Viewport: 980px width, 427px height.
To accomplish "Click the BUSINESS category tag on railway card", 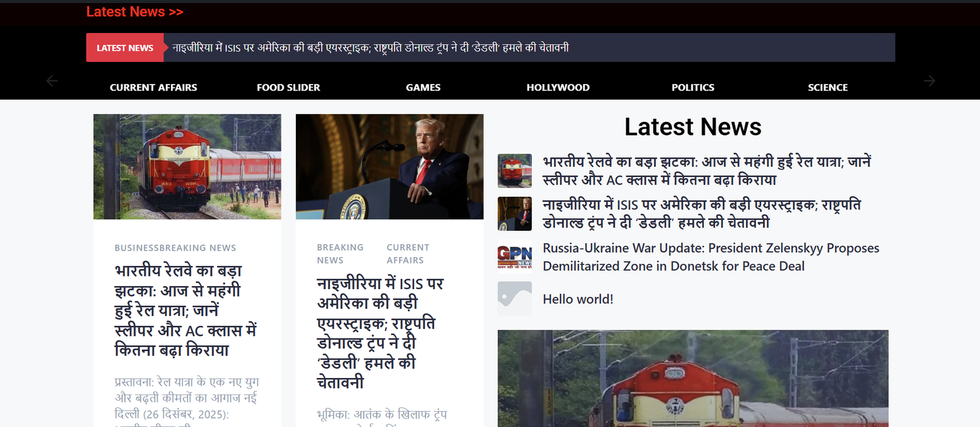I will (x=136, y=248).
